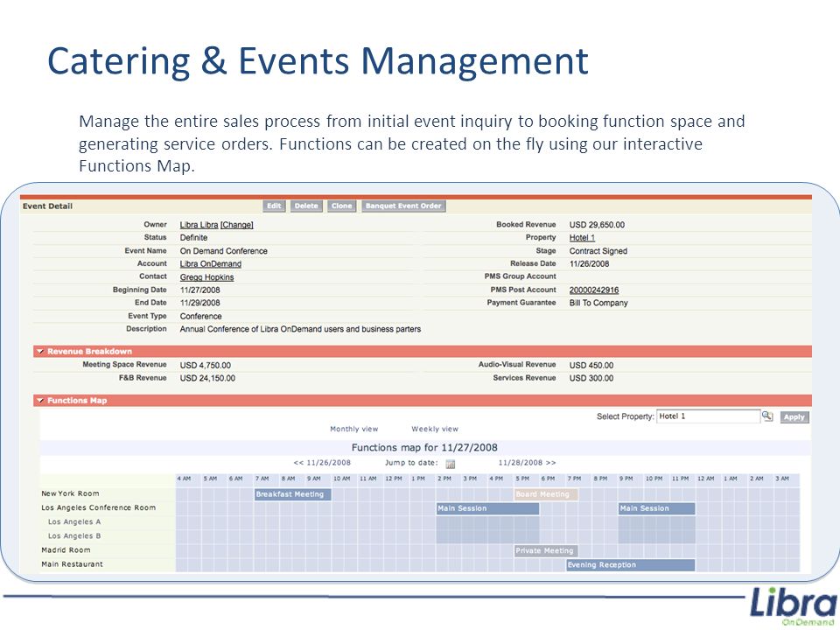The image size is (840, 630).
Task: Click the Booked Revenue value USD 29,650.00
Action: tap(597, 225)
